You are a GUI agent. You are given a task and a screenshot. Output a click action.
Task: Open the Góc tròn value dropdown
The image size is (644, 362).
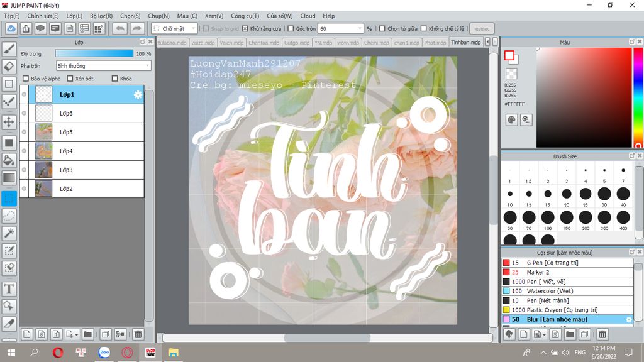click(360, 29)
